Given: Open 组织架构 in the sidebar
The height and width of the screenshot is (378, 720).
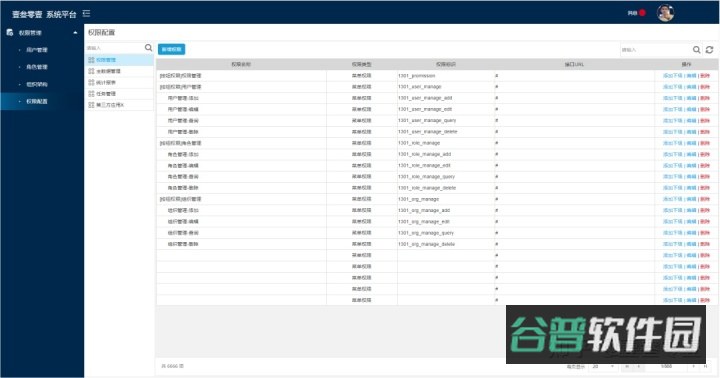Looking at the screenshot, I should (x=37, y=85).
